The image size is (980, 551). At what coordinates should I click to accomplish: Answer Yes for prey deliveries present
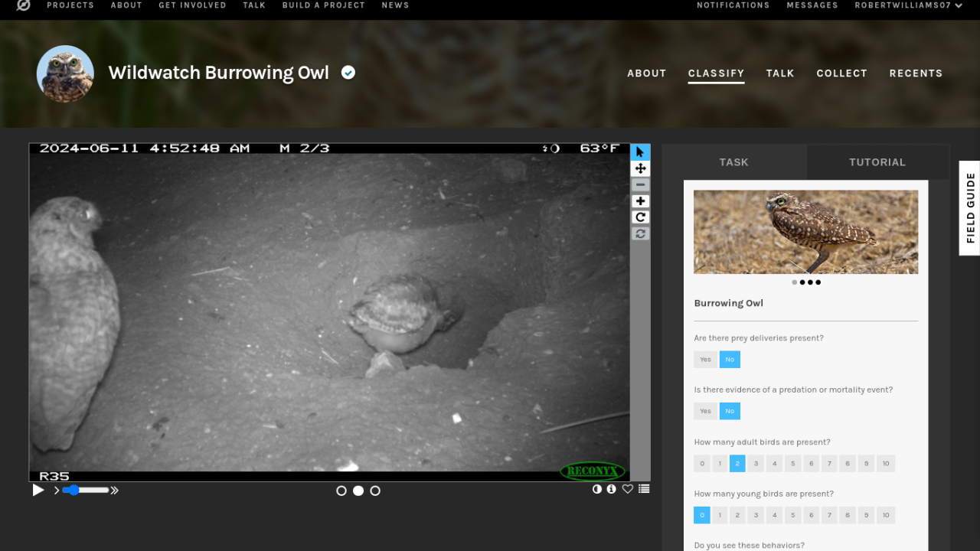[x=705, y=360]
